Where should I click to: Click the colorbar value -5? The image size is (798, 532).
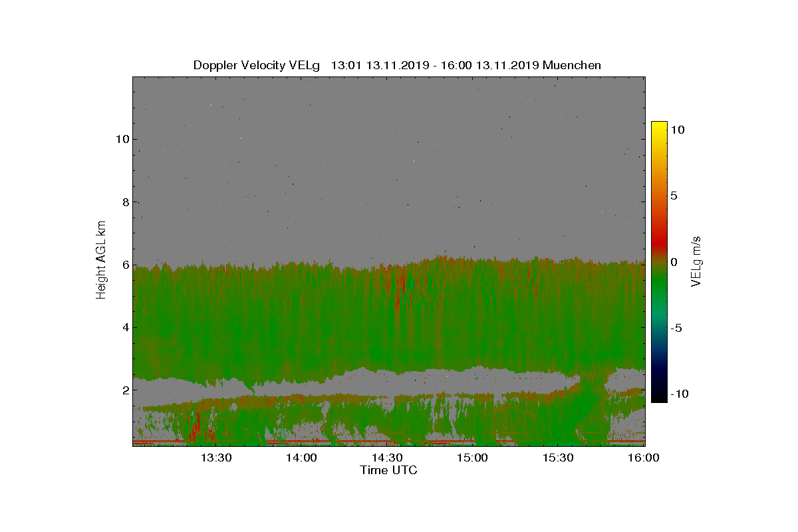[676, 328]
